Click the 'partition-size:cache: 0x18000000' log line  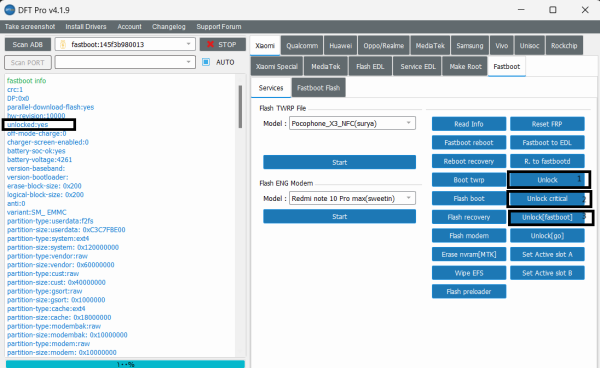[59, 318]
